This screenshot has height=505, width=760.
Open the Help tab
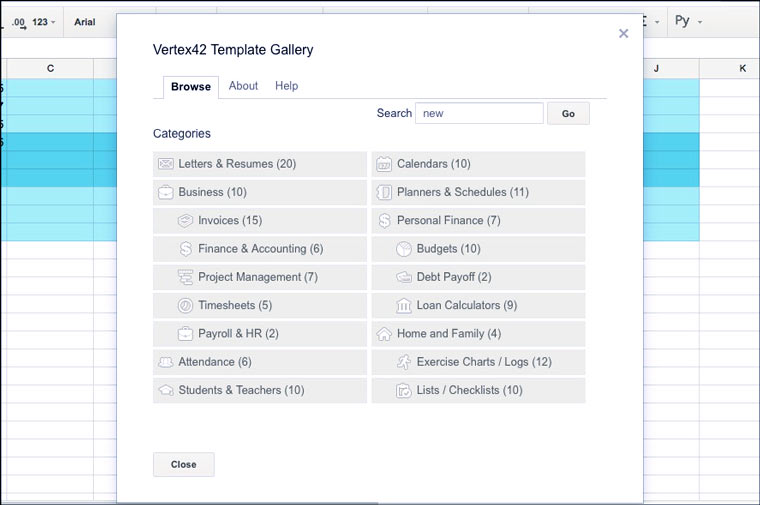[x=287, y=86]
